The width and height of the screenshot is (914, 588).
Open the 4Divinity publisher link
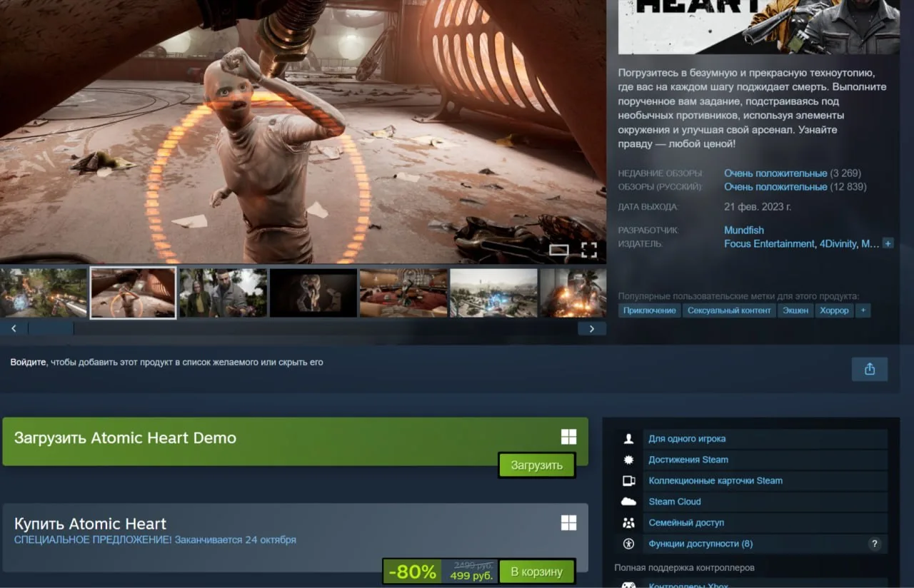point(838,244)
